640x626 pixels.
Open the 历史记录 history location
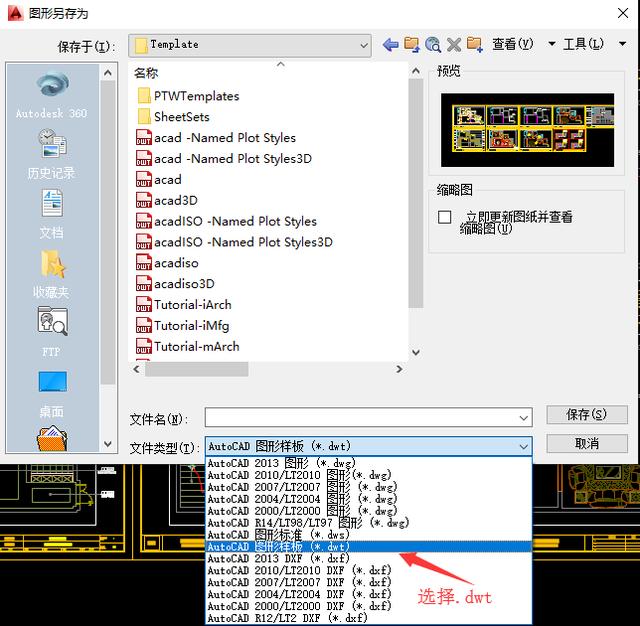click(52, 153)
